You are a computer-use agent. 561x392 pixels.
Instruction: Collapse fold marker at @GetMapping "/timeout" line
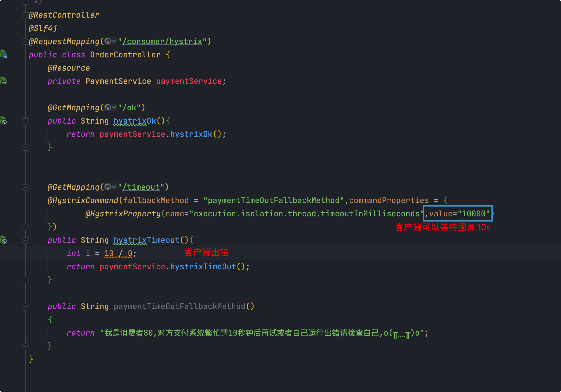coord(25,187)
